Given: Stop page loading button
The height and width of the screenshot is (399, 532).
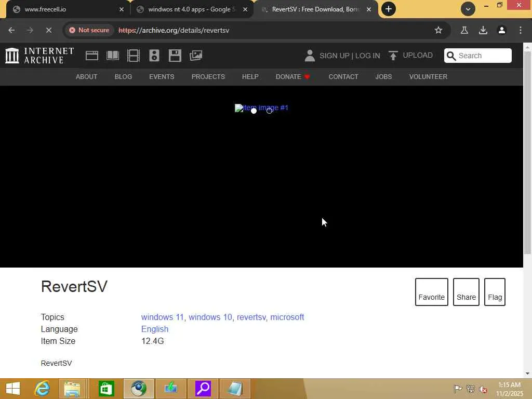Looking at the screenshot, I should pos(48,30).
